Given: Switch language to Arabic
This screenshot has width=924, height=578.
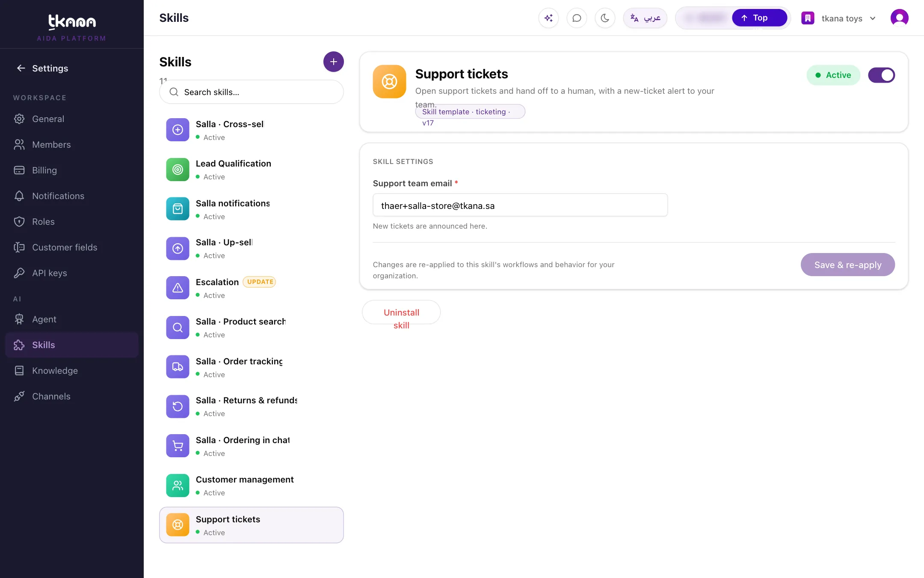Looking at the screenshot, I should tap(645, 18).
